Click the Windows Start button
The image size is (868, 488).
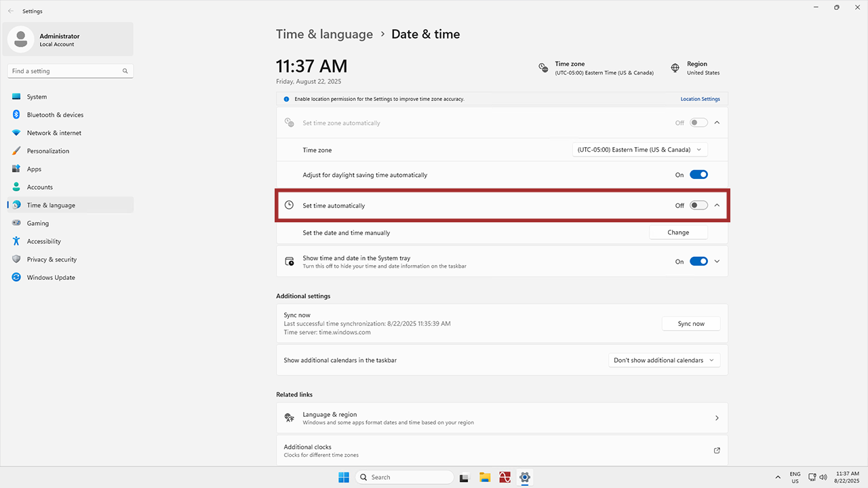344,477
